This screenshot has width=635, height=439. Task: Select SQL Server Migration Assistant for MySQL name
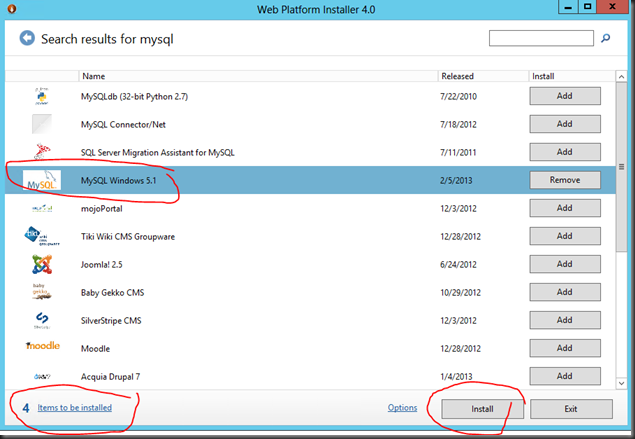158,152
